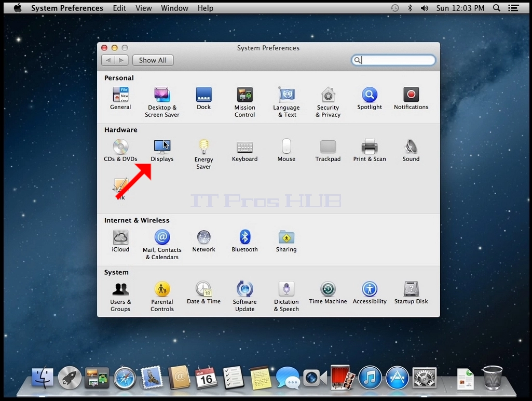Open the Security & Privacy pane

328,102
